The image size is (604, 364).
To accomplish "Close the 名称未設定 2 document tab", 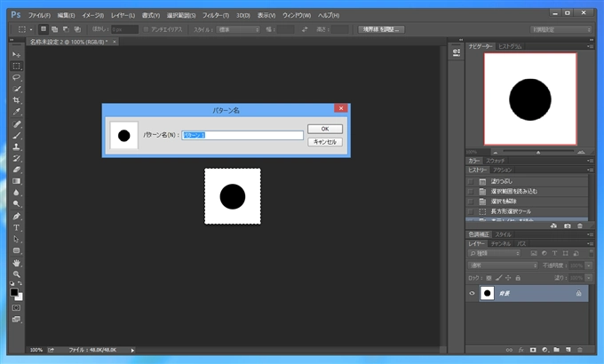I will tap(115, 42).
